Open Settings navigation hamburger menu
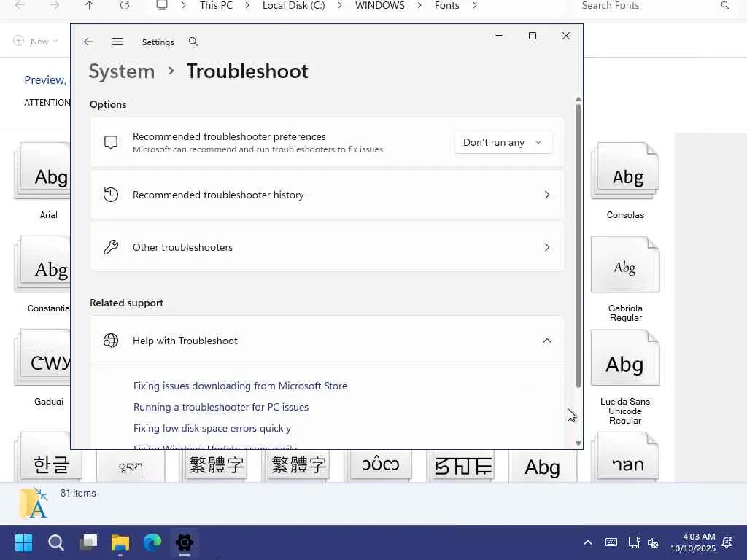The height and width of the screenshot is (560, 747). click(117, 42)
